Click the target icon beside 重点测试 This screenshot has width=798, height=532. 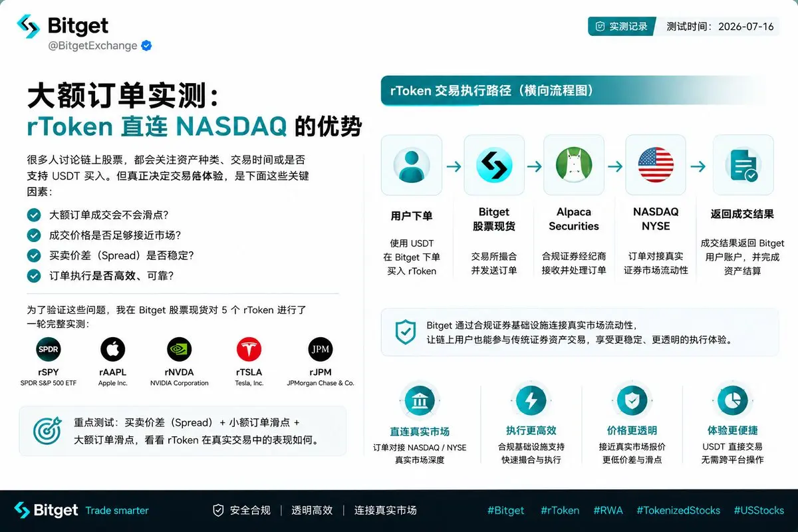47,431
